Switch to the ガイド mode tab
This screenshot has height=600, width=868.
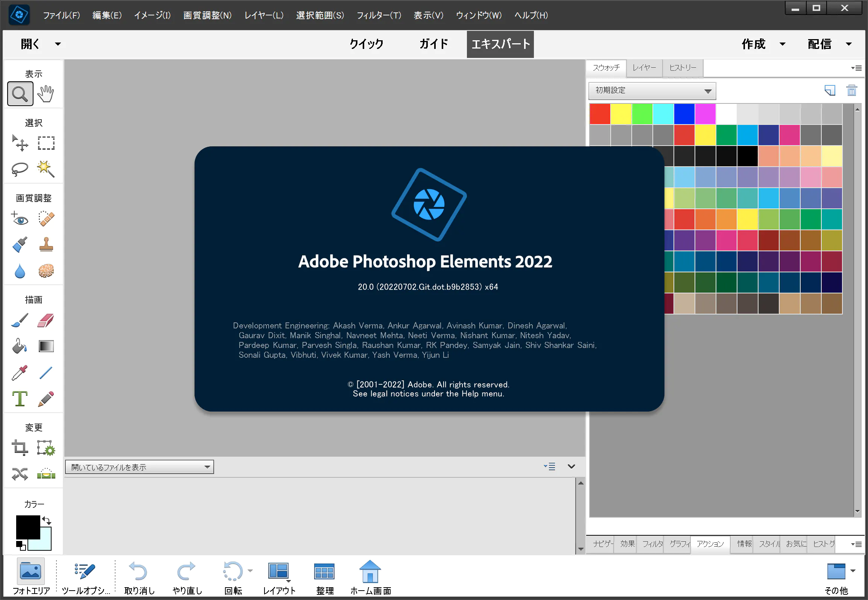[x=434, y=44]
